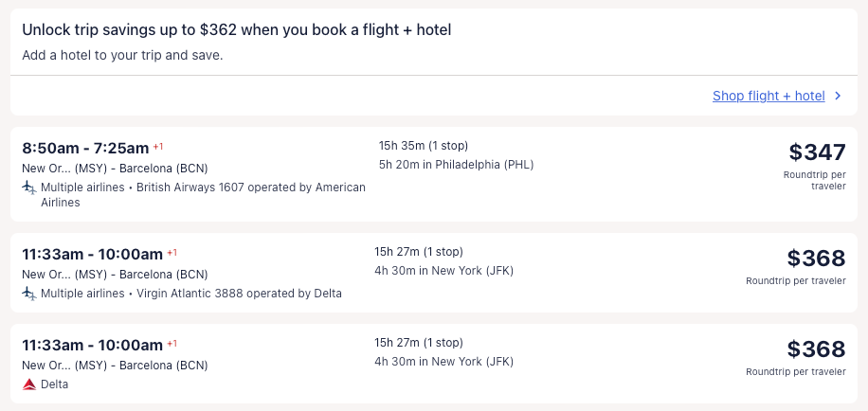
Task: Click multiple airlines icon on Virgin Atlantic flight
Action: (29, 294)
